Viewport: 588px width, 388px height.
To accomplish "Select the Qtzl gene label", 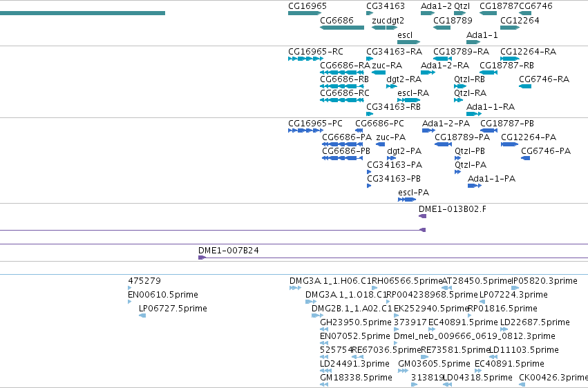I will point(462,6).
